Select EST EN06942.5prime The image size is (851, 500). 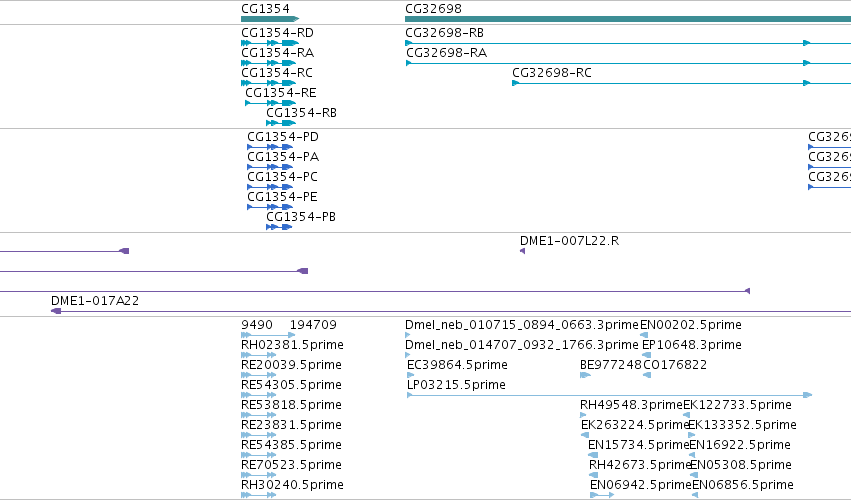(641, 485)
